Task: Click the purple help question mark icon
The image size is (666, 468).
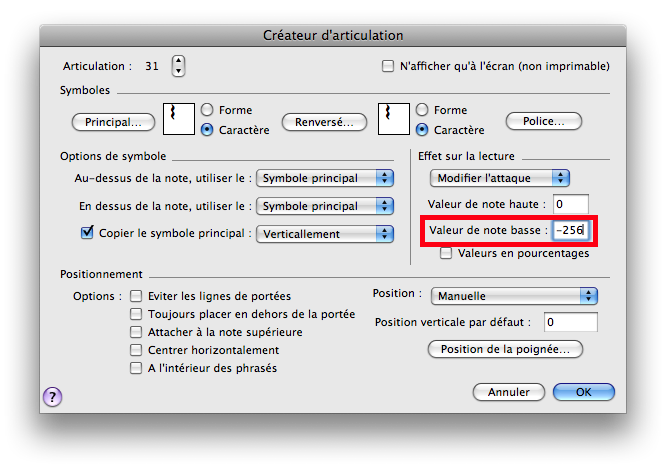Action: click(53, 397)
